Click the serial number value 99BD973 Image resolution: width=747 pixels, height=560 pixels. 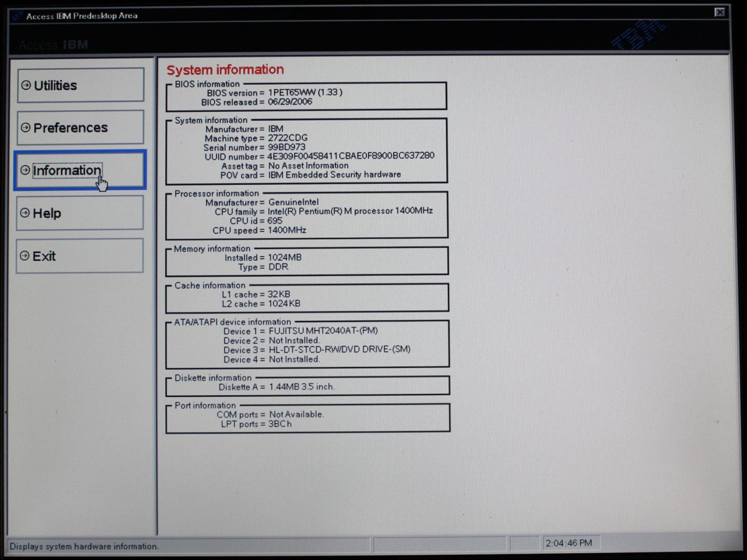pyautogui.click(x=286, y=147)
